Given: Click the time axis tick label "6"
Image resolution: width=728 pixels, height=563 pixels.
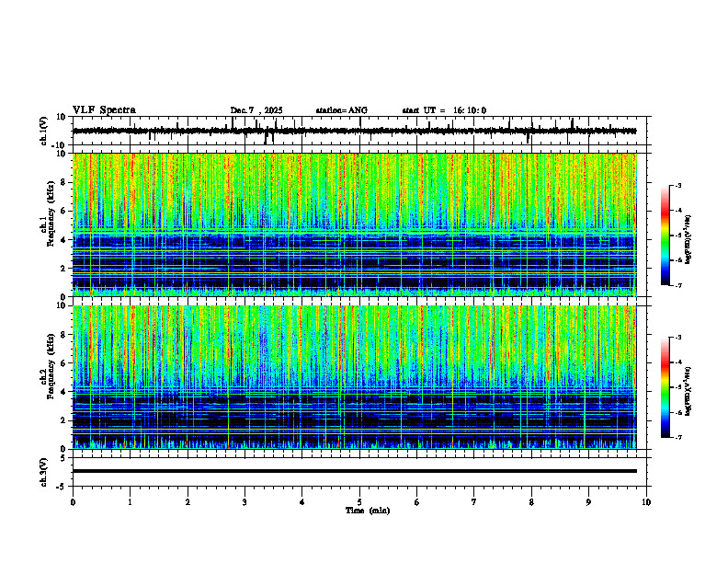Looking at the screenshot, I should 417,502.
